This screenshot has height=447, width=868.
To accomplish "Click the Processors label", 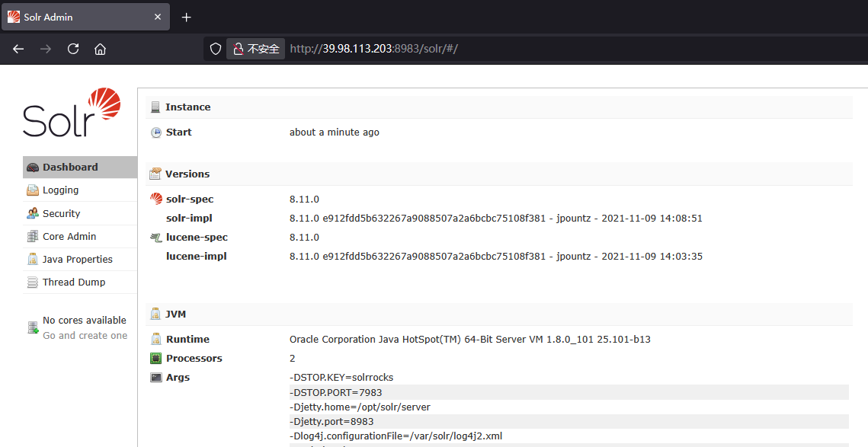I will point(194,359).
